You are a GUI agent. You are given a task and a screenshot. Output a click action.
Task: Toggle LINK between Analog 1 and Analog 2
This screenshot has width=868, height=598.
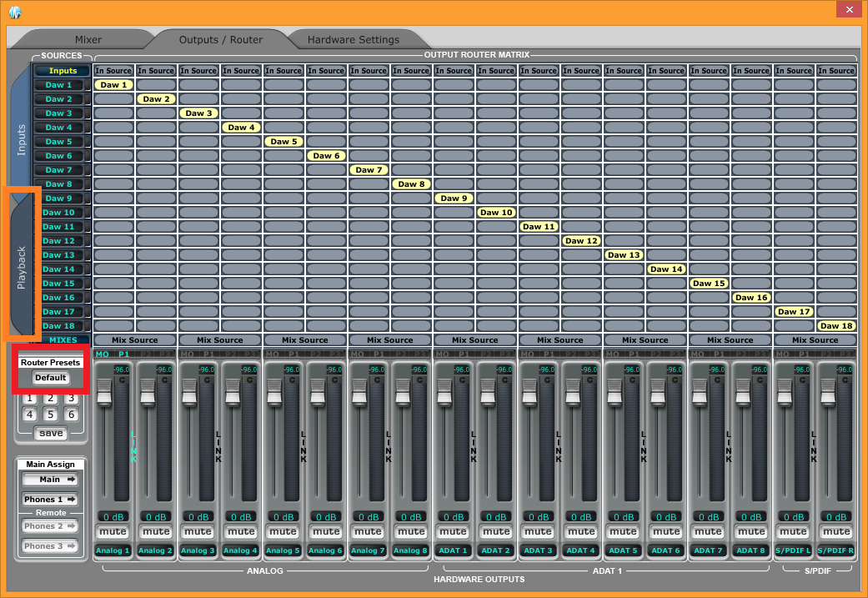133,447
